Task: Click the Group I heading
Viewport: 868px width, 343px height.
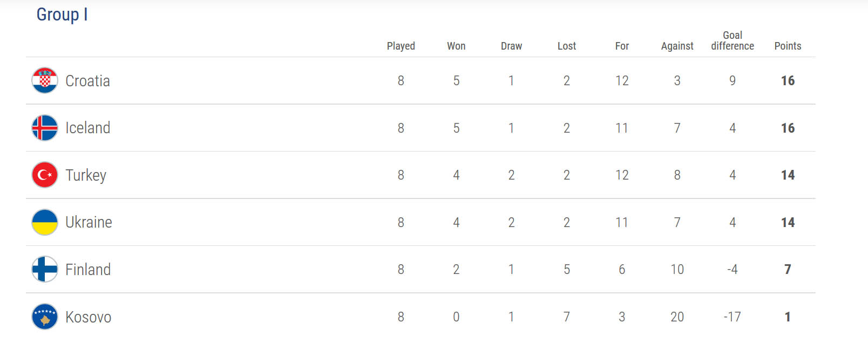Action: pyautogui.click(x=62, y=15)
